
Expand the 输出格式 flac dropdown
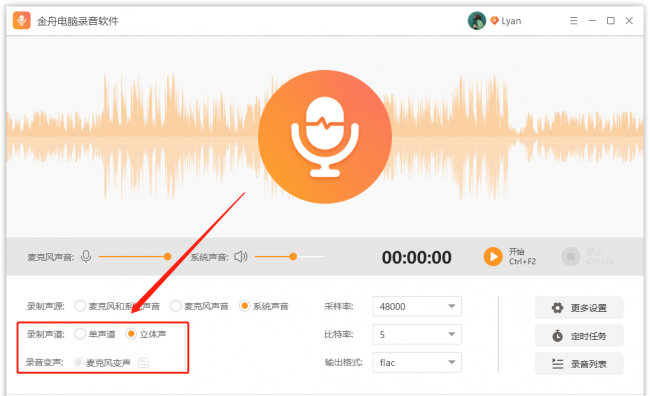(417, 362)
